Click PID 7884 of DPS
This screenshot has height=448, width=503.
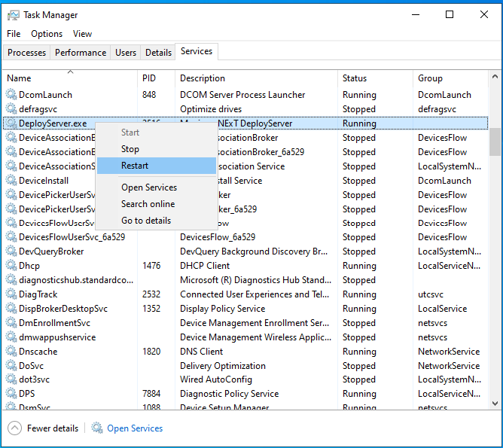[x=151, y=394]
